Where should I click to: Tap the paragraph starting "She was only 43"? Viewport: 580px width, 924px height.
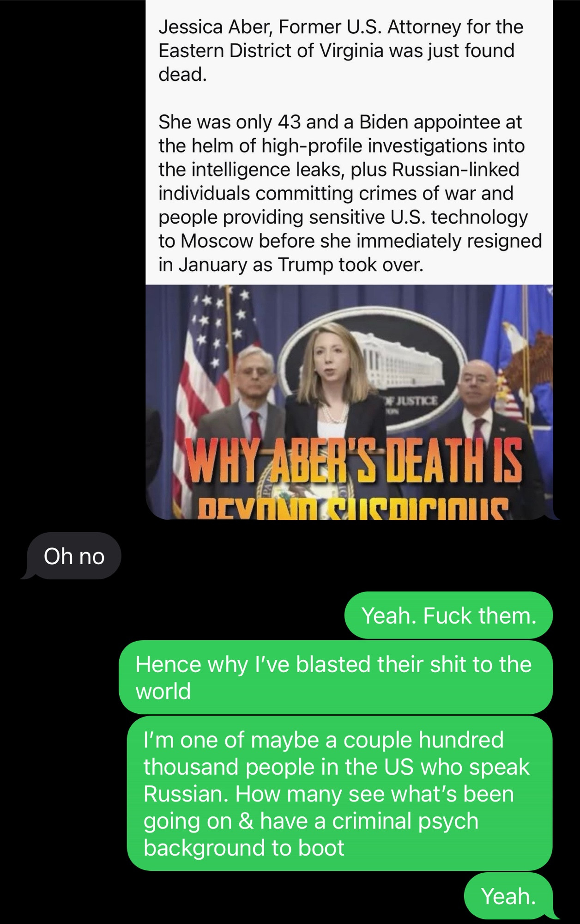[350, 193]
